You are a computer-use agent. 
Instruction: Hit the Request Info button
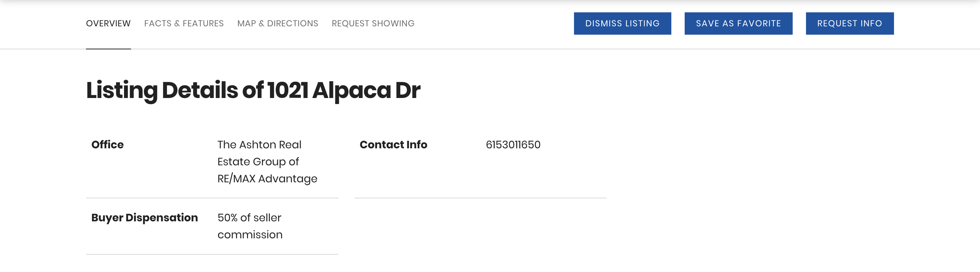point(850,24)
